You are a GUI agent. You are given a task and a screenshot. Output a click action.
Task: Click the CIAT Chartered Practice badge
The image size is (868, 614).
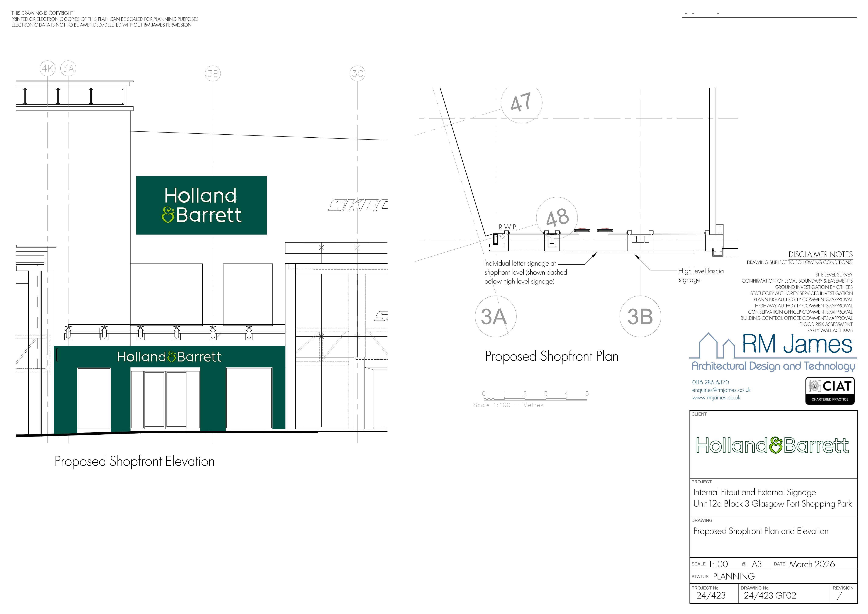830,391
